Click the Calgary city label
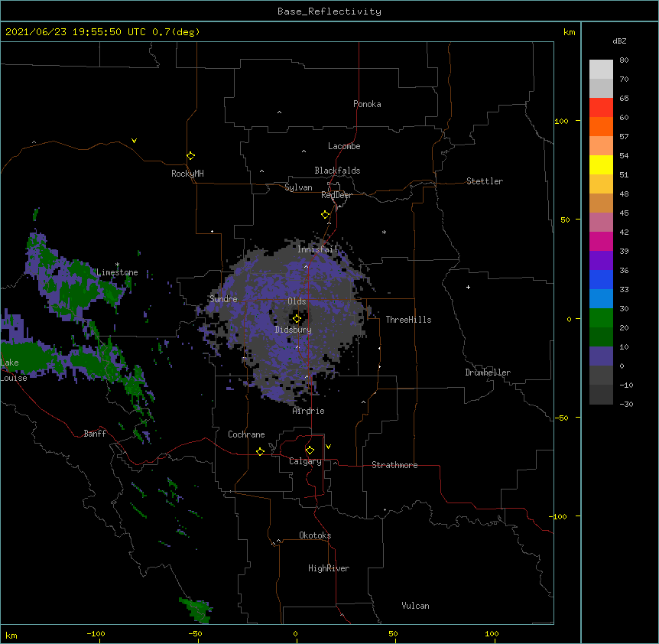 305,461
